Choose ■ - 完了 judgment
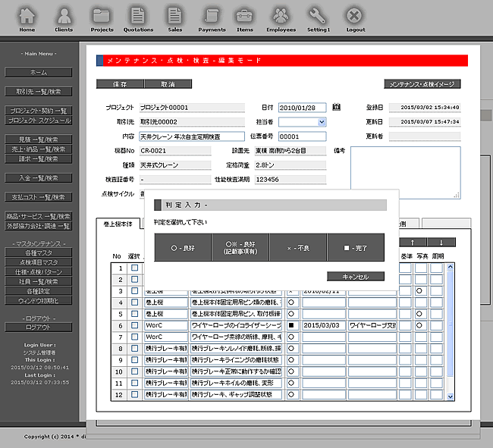 [x=356, y=248]
